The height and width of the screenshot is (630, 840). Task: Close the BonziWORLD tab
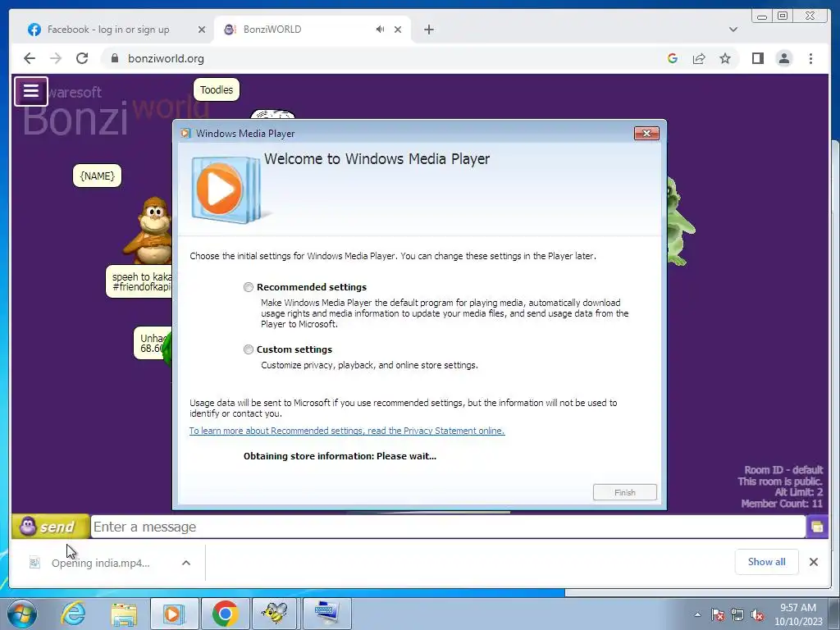(x=398, y=30)
